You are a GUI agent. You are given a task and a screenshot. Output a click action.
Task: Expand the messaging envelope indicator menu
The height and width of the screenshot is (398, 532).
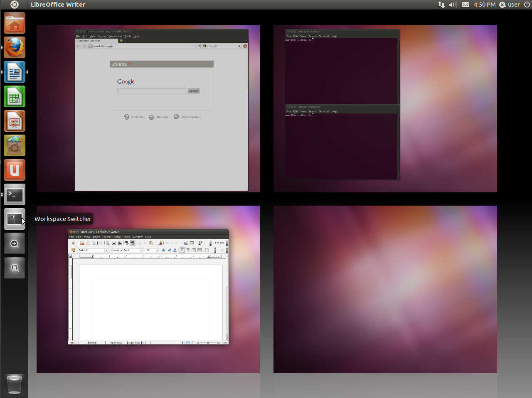pos(465,5)
